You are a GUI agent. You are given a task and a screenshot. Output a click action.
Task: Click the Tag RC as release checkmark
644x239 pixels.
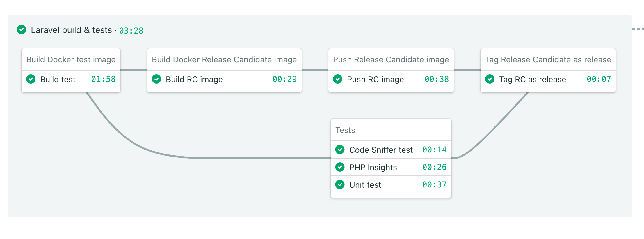point(490,79)
